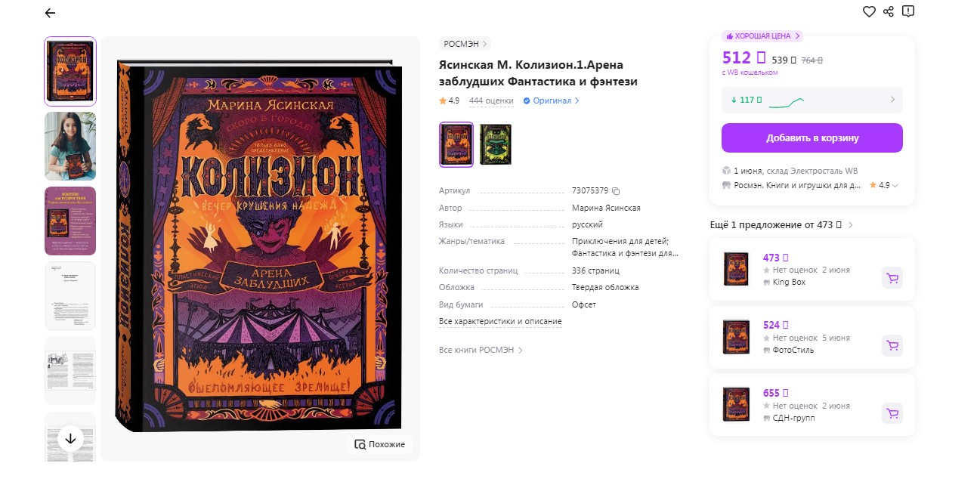This screenshot has height=482, width=980.
Task: Click the back arrow icon
Action: 50,13
